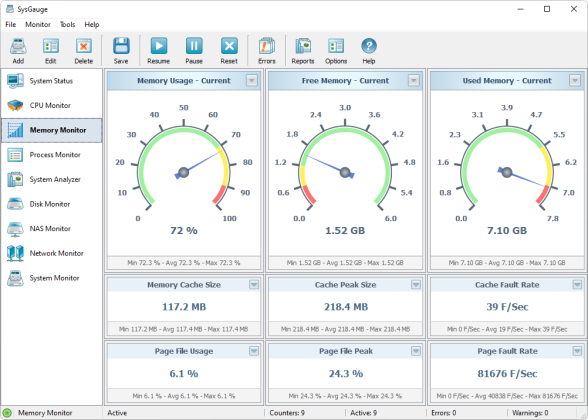
Task: Click the Min 0 F/Sec - Avg 40838 statistics line
Action: [x=507, y=396]
